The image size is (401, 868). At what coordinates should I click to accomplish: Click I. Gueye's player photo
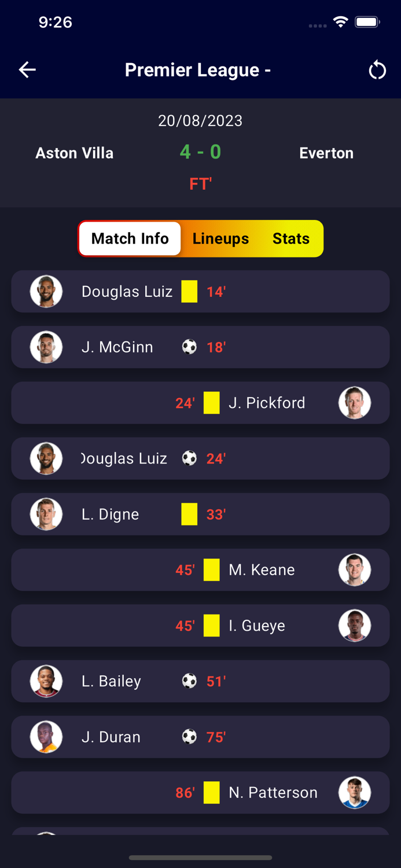click(355, 626)
